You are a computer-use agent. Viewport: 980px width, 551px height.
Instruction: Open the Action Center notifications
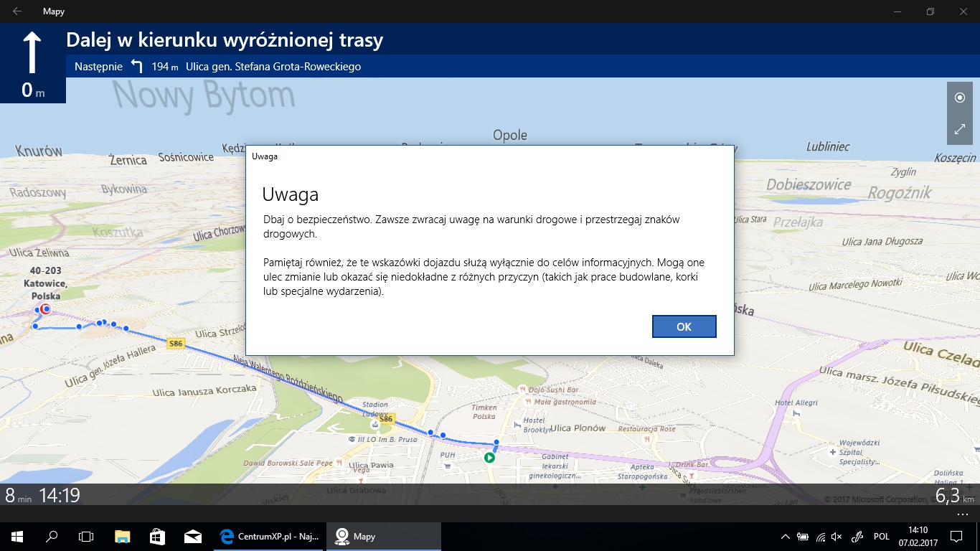coord(956,537)
